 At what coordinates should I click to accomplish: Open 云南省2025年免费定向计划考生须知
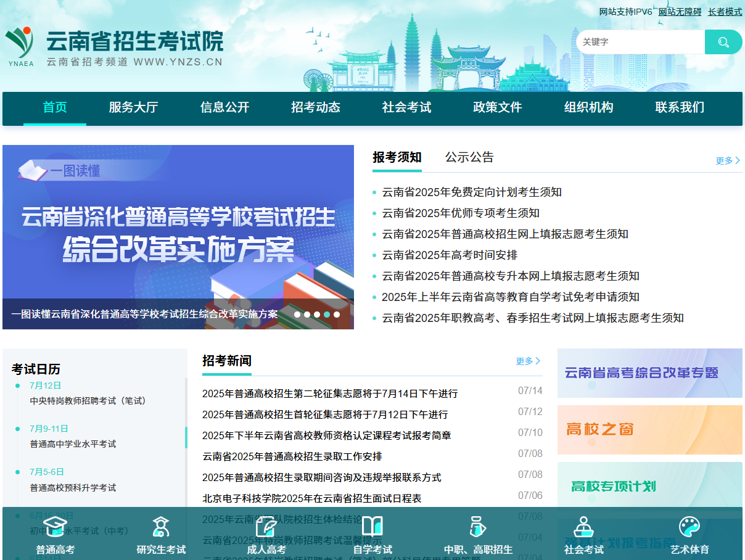(x=472, y=192)
